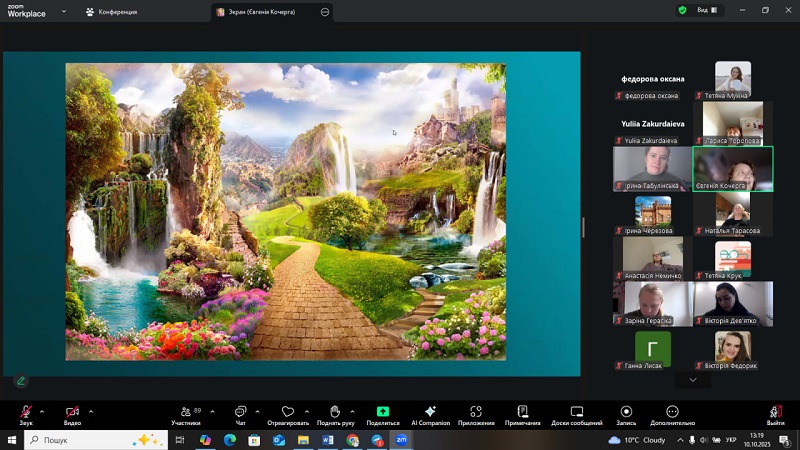Open the Чат chat panel
The width and height of the screenshot is (800, 450).
pos(240,411)
